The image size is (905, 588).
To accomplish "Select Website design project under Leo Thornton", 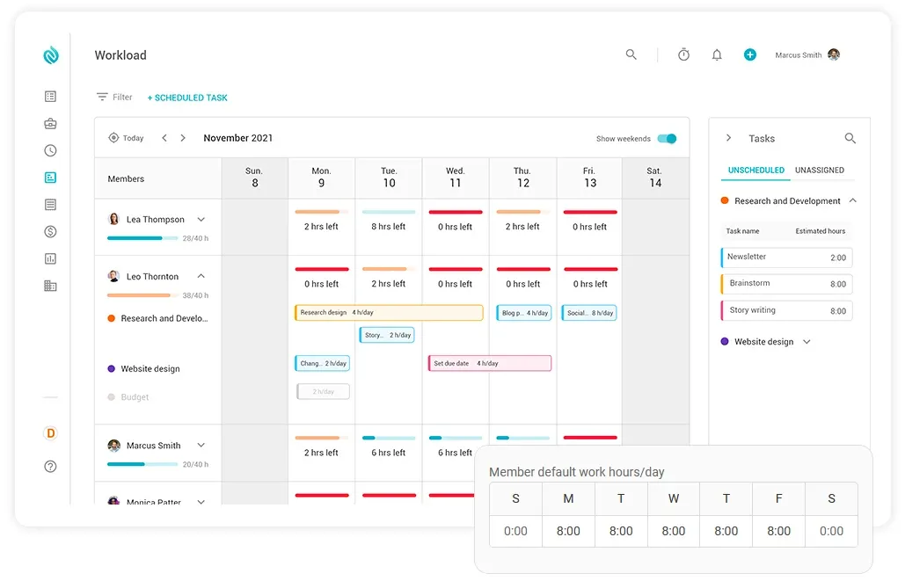I will [143, 368].
